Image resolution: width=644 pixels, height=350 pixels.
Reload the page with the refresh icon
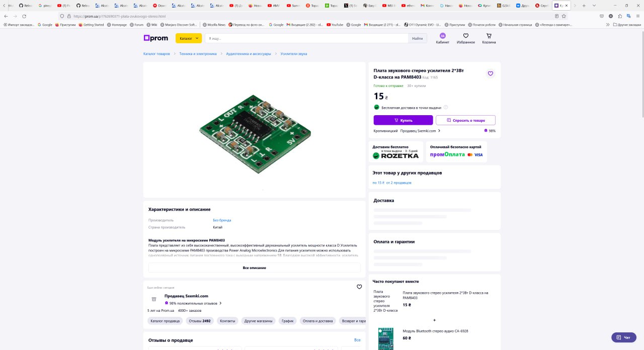[25, 16]
